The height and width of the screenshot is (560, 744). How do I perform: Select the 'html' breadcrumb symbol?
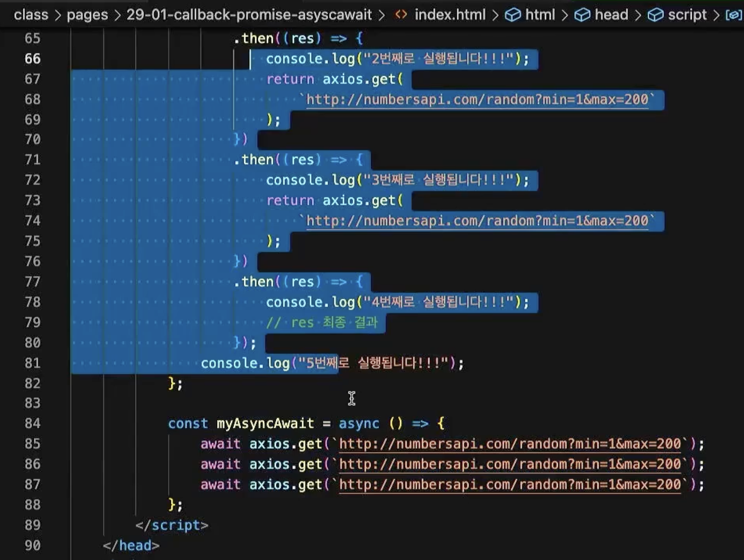pos(540,15)
